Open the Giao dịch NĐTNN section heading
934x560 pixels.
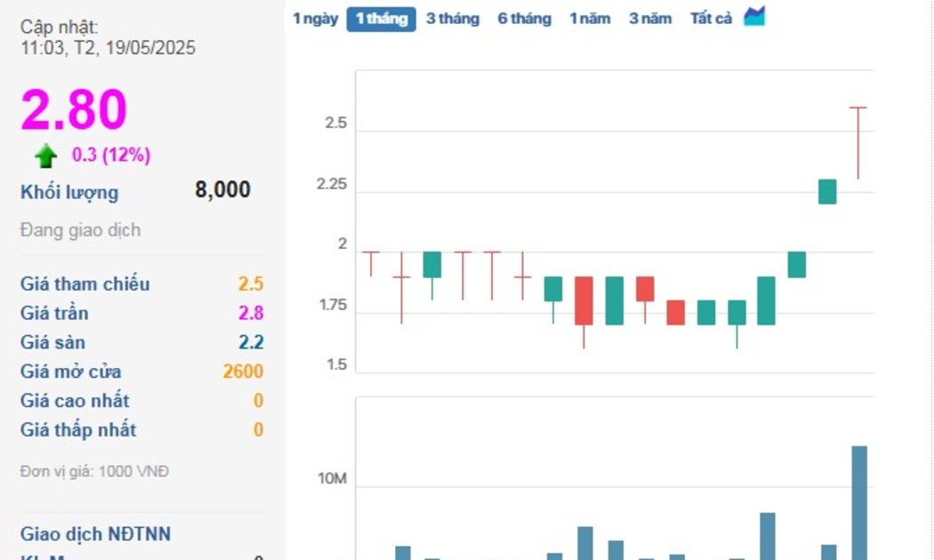(95, 534)
